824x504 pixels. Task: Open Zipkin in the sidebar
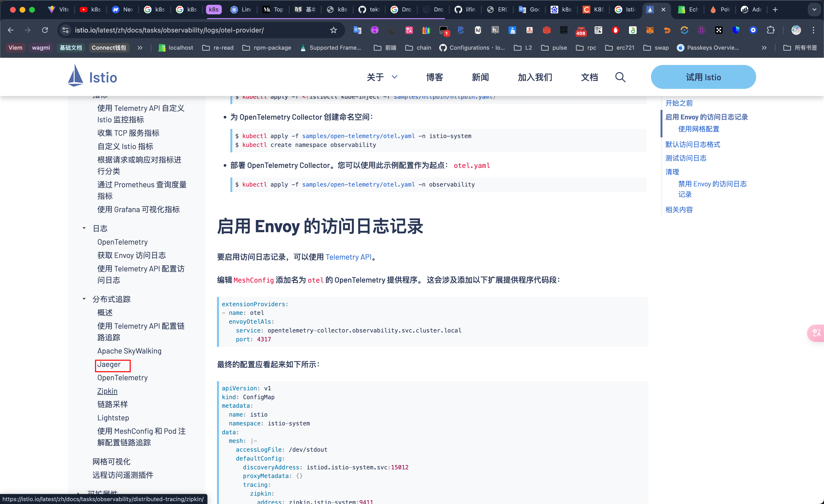(107, 391)
